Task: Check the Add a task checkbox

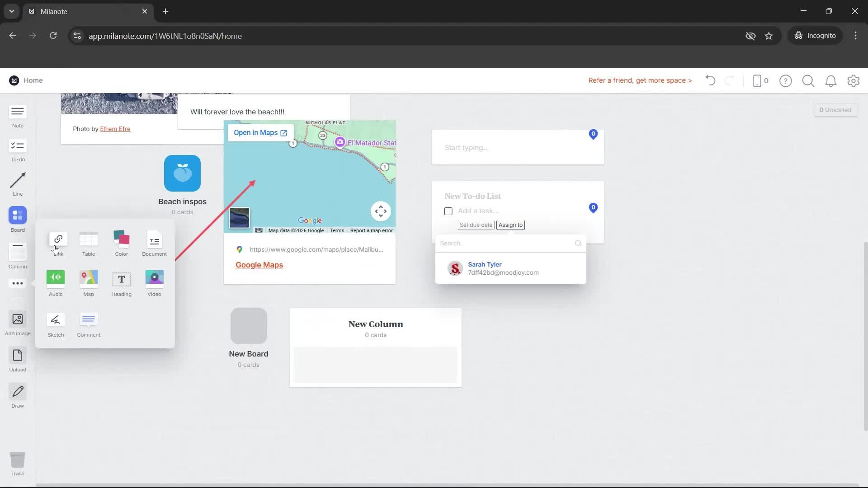Action: tap(448, 211)
